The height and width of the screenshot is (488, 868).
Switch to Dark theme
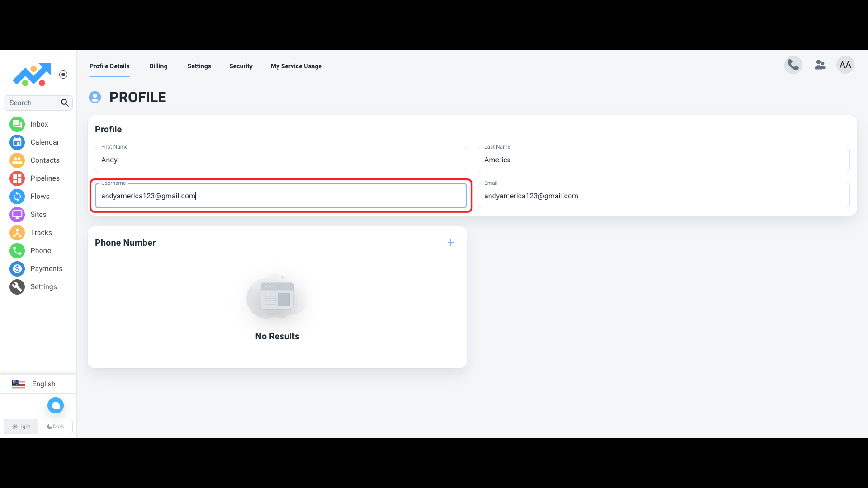tap(56, 427)
